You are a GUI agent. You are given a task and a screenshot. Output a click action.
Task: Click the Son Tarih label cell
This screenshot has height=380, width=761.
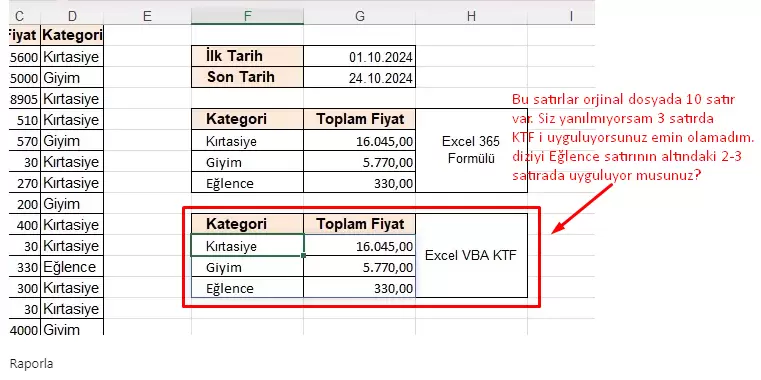248,77
